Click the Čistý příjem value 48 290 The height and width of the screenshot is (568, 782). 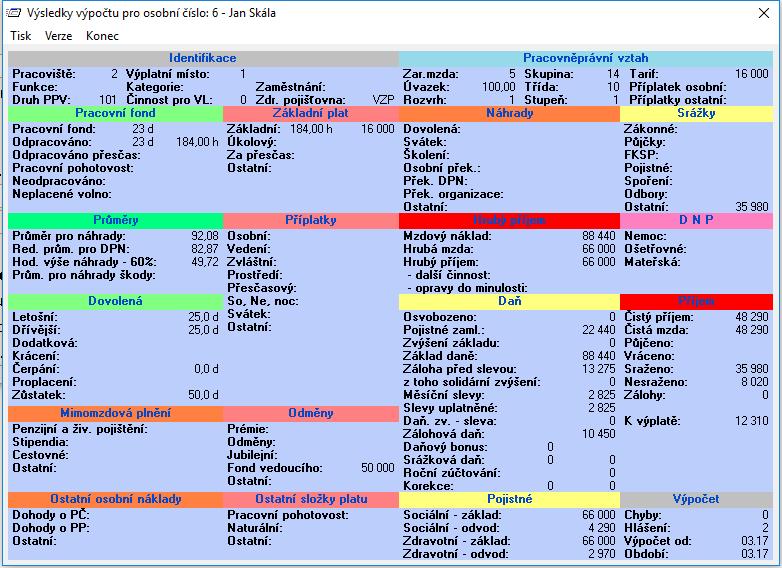pos(752,317)
